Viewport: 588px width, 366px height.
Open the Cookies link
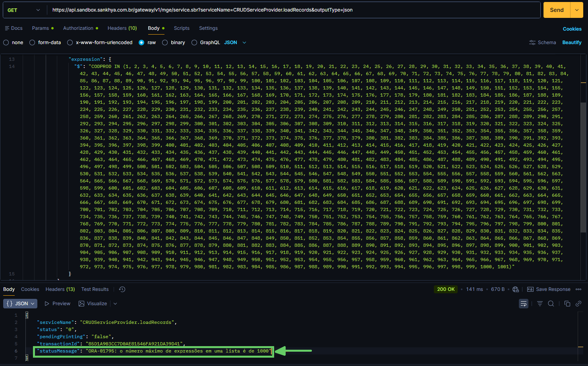(572, 29)
